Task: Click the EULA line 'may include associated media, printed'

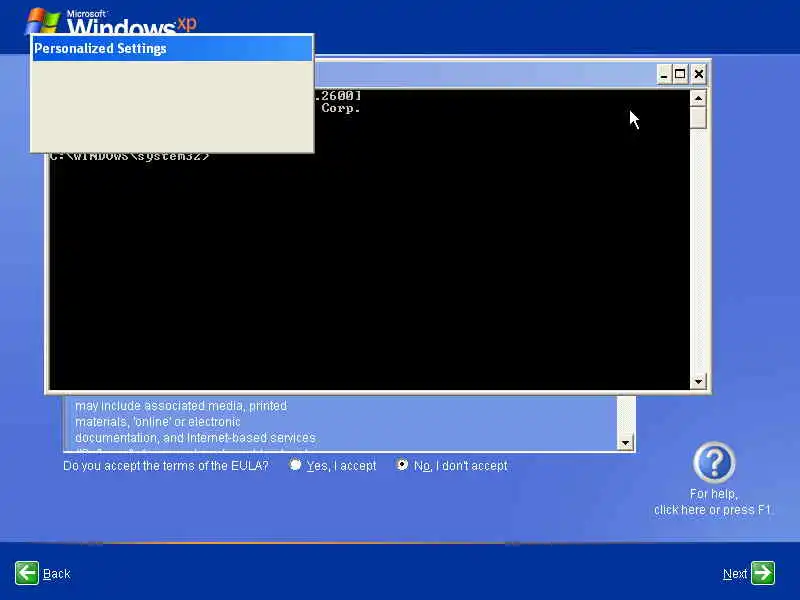Action: click(181, 406)
